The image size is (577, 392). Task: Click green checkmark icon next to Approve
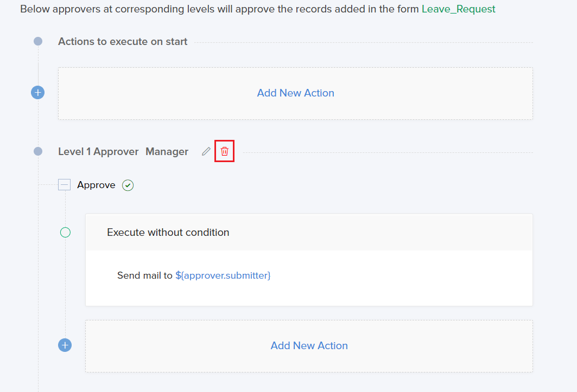pos(128,185)
